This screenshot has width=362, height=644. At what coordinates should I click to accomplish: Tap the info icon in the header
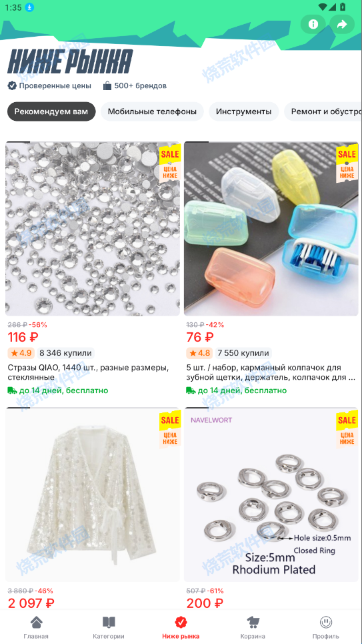click(x=313, y=24)
